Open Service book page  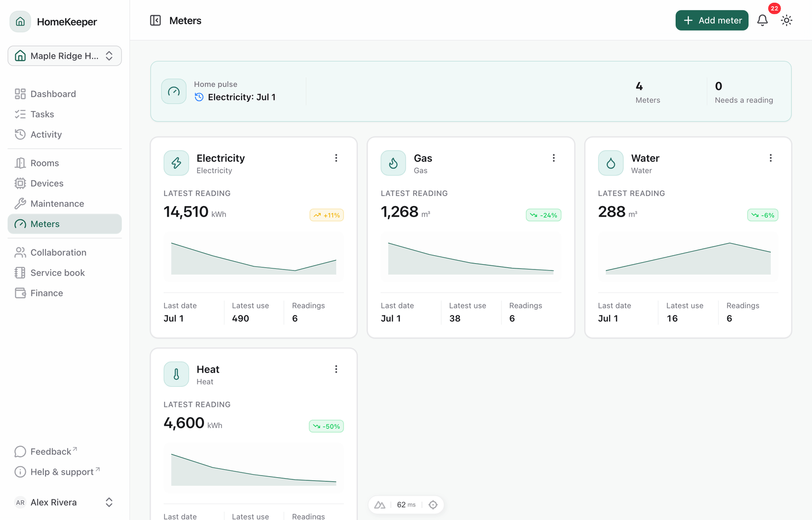64,273
